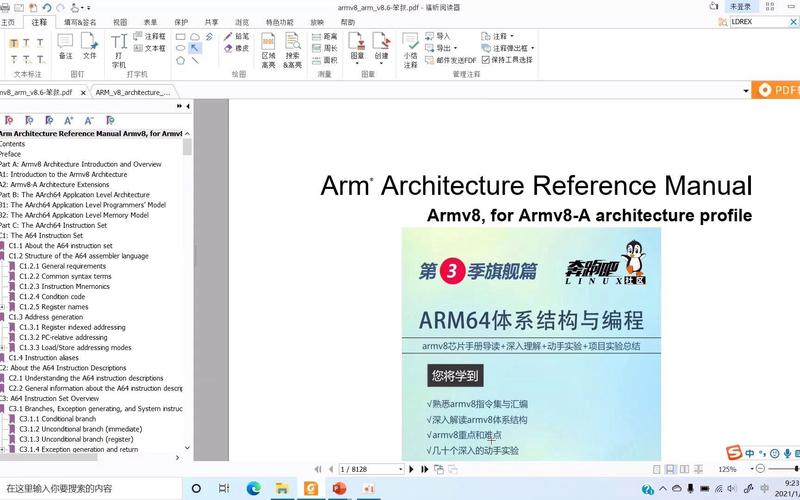
Task: Click the Not Logged In (未登录) button
Action: [740, 7]
